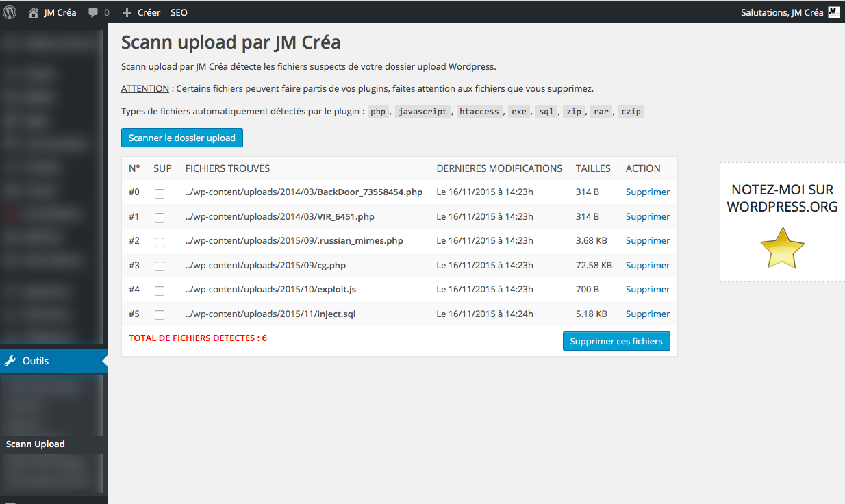Click Supprimer for exploit.js
Screen dimensions: 845x504
tap(648, 289)
